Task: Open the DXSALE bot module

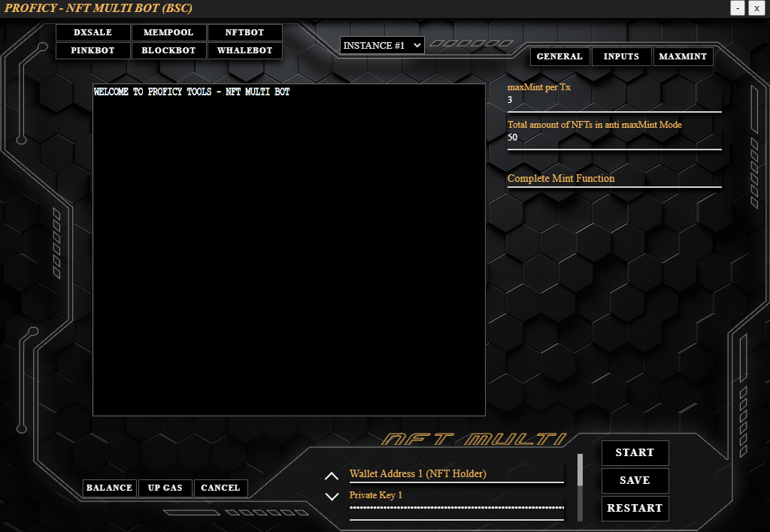Action: pyautogui.click(x=92, y=32)
